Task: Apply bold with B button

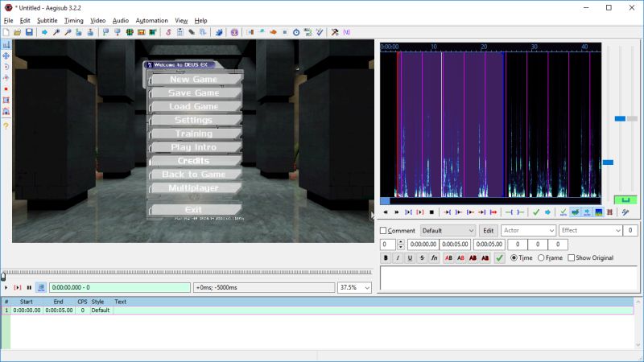Action: [386, 257]
